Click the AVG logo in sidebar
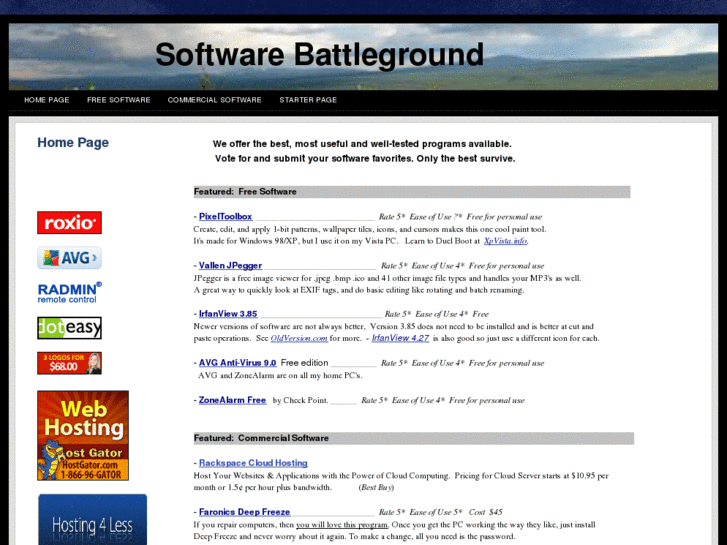 tap(69, 258)
